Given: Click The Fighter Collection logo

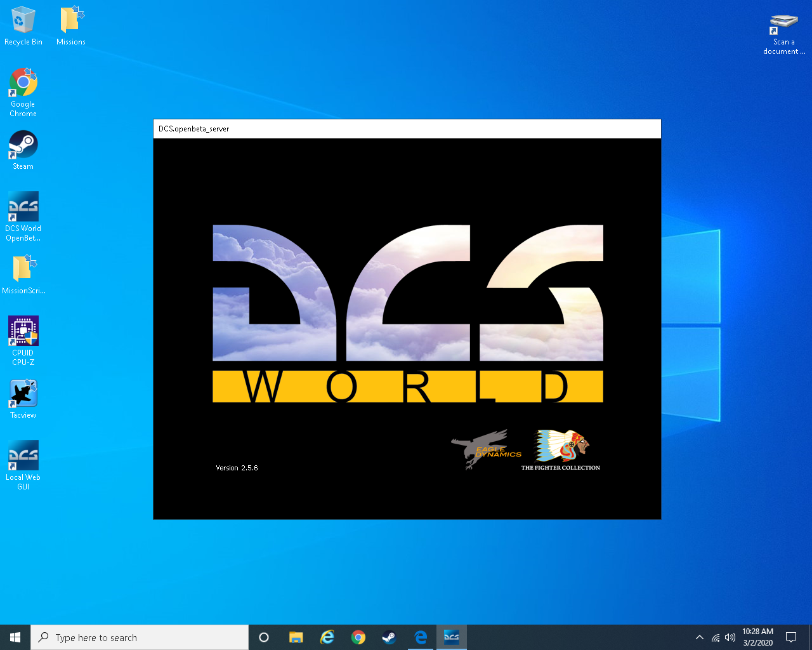Looking at the screenshot, I should tap(561, 450).
